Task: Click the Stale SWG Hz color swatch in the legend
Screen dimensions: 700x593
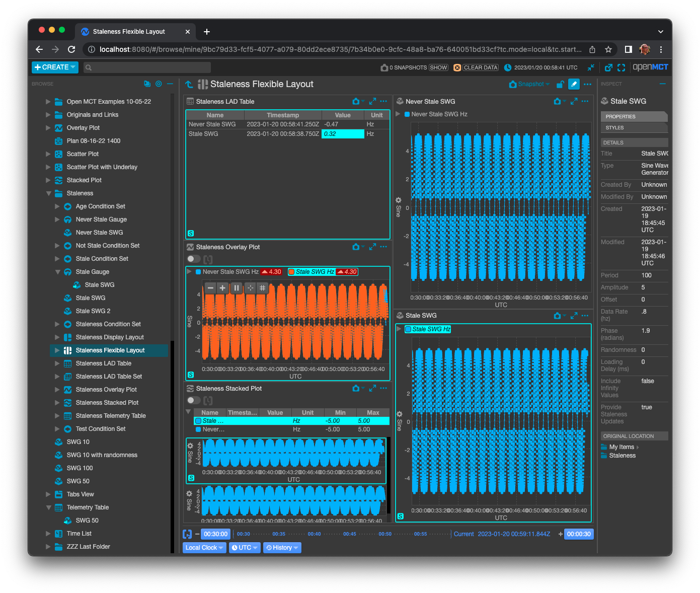Action: pos(291,272)
